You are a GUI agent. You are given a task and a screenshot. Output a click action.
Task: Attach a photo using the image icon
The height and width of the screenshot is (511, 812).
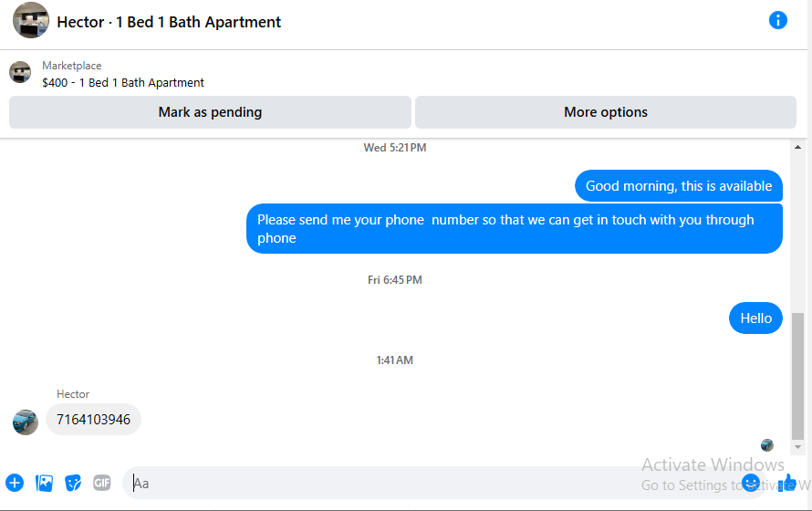(44, 483)
